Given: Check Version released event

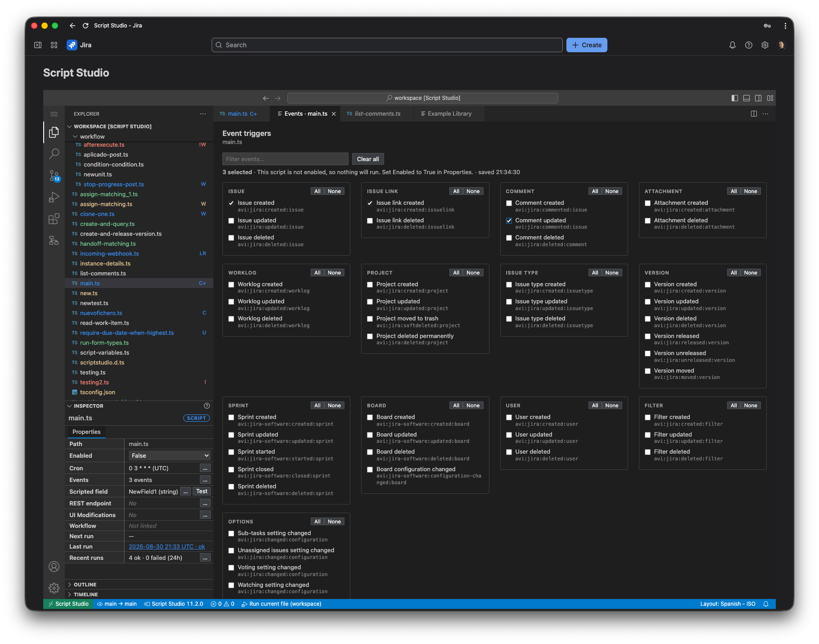Looking at the screenshot, I should [648, 336].
